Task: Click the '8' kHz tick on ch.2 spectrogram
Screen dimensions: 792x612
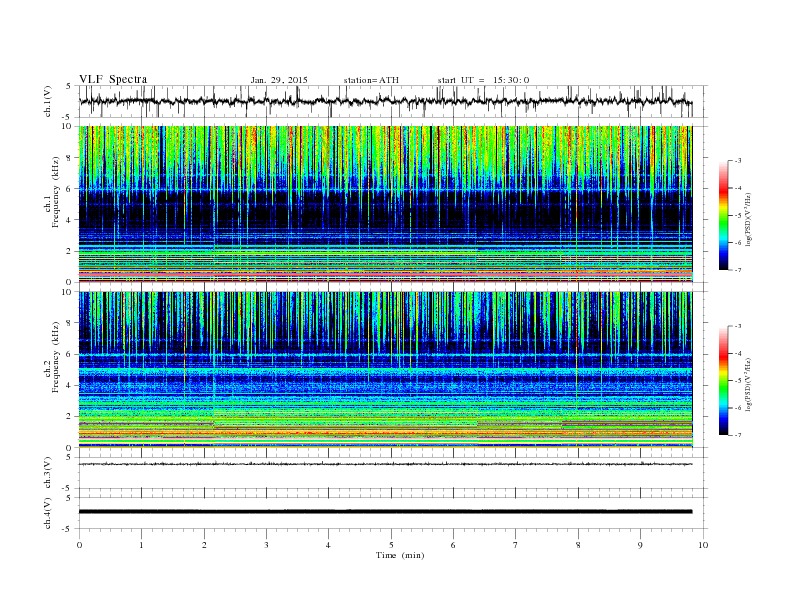Action: pos(69,323)
